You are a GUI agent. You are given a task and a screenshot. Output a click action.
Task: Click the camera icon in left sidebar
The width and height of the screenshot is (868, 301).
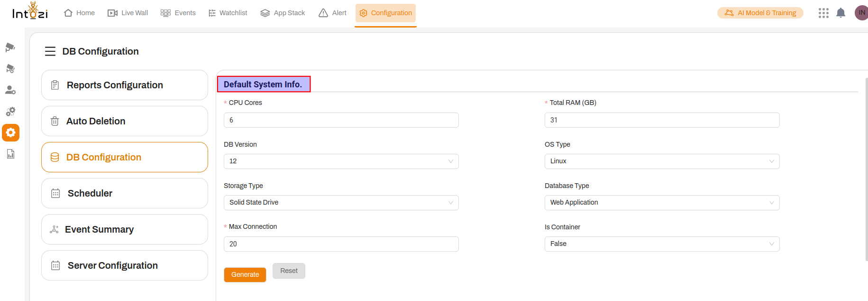coord(10,47)
